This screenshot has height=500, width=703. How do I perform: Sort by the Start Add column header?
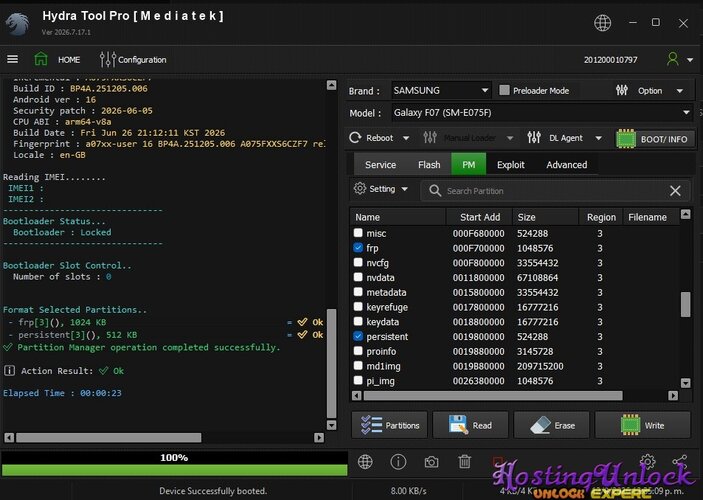479,217
